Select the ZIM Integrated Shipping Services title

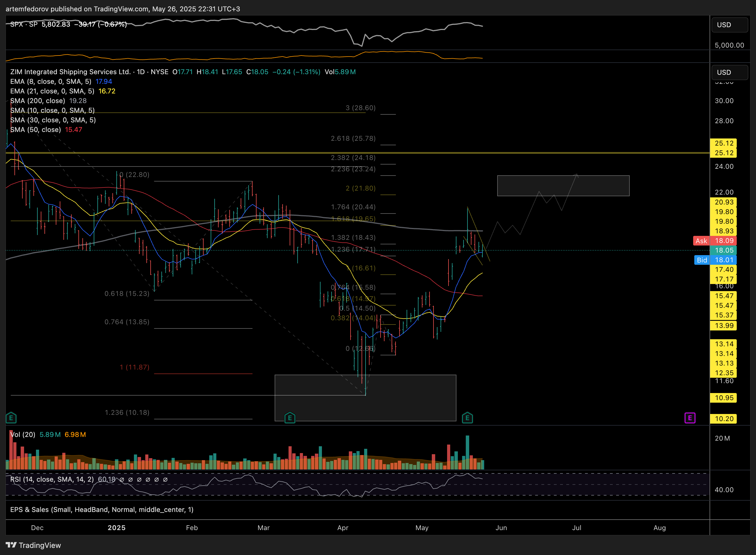[71, 72]
